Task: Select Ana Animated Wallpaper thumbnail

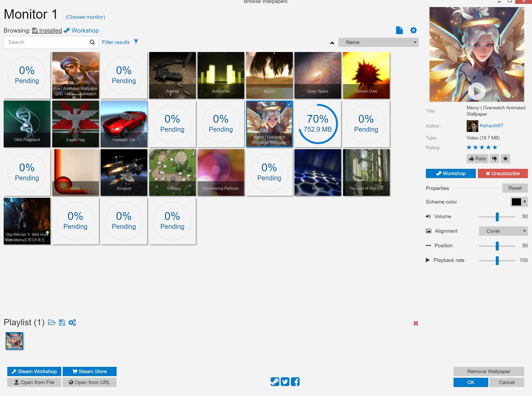Action: tap(75, 75)
